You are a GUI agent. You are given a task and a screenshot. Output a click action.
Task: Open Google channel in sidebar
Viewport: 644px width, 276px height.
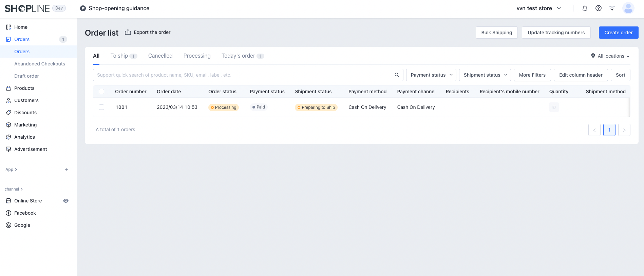pos(22,225)
